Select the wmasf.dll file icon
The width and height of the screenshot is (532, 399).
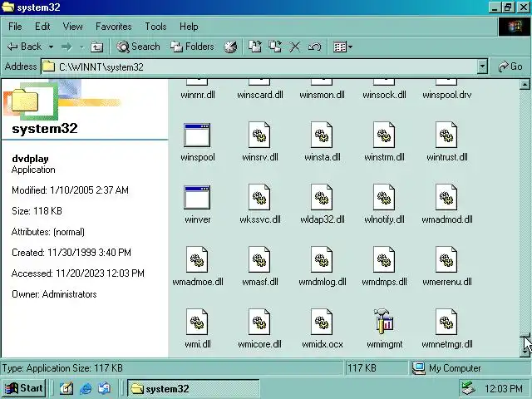[x=259, y=260]
